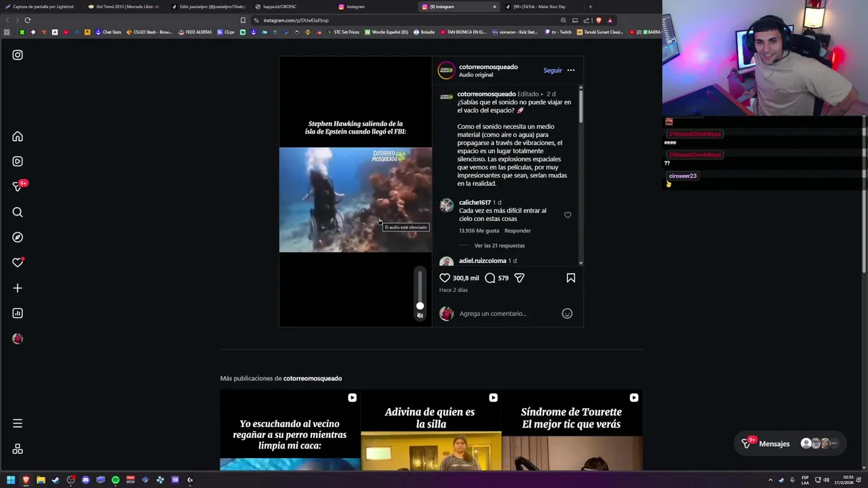Follow cotorreomosqueado via Seguir
868x488 pixels.
pos(553,70)
